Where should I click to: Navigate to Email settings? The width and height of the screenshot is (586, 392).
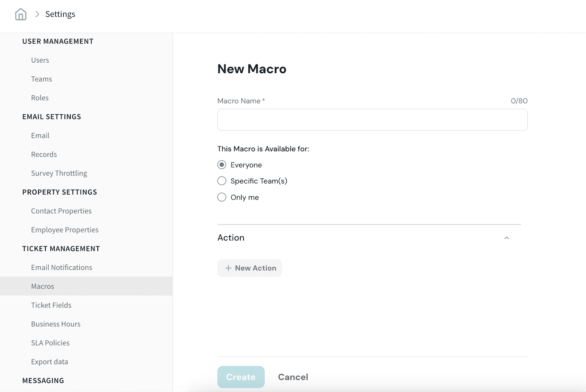tap(40, 136)
